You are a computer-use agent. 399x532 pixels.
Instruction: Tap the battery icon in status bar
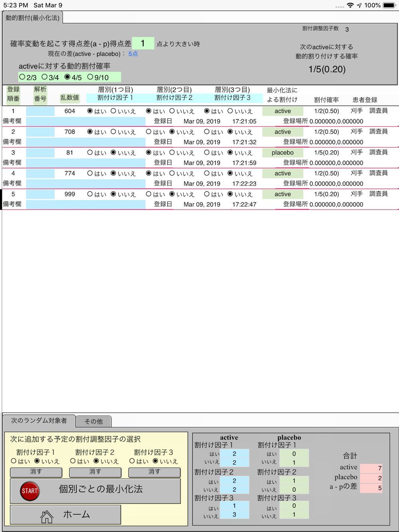coord(389,5)
